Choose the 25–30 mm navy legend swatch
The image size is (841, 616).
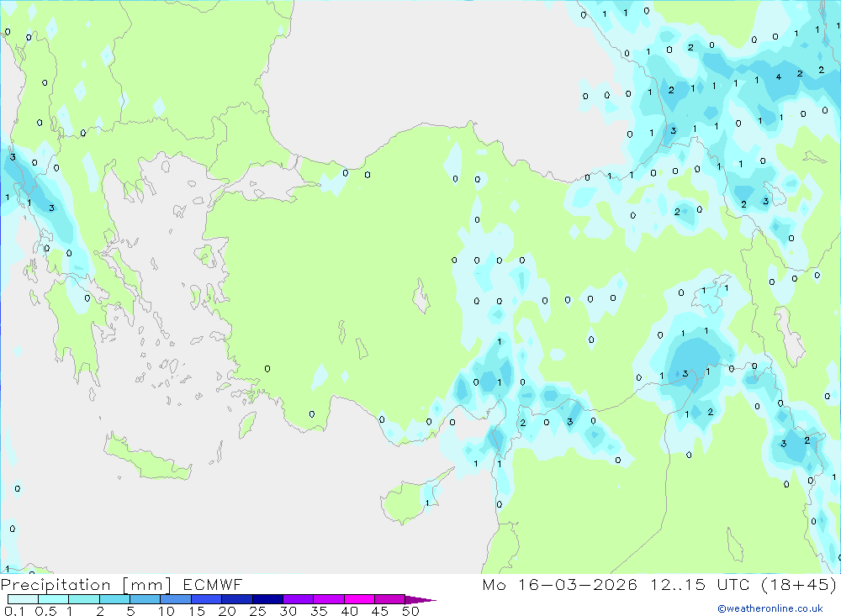coord(267,599)
